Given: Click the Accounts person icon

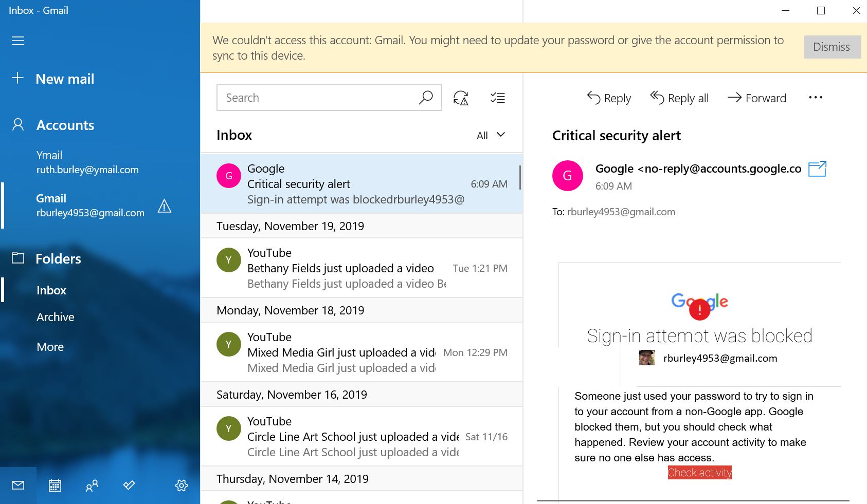Looking at the screenshot, I should coord(18,125).
